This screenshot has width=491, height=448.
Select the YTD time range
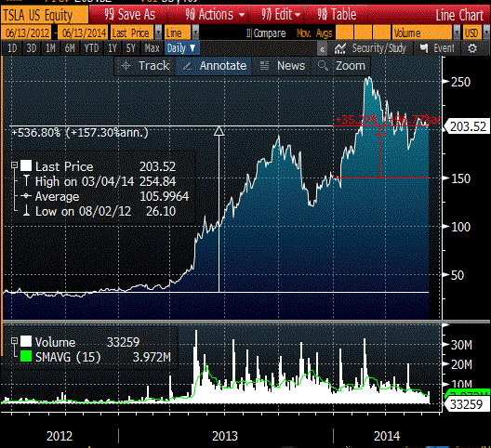91,48
